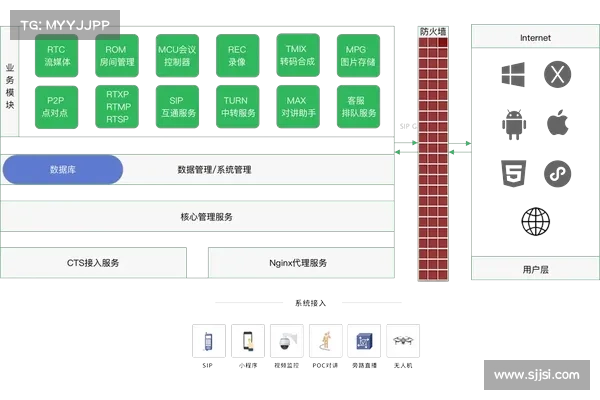Image resolution: width=600 pixels, height=400 pixels.
Task: Click the Nginx代理服务 box
Action: [x=301, y=263]
